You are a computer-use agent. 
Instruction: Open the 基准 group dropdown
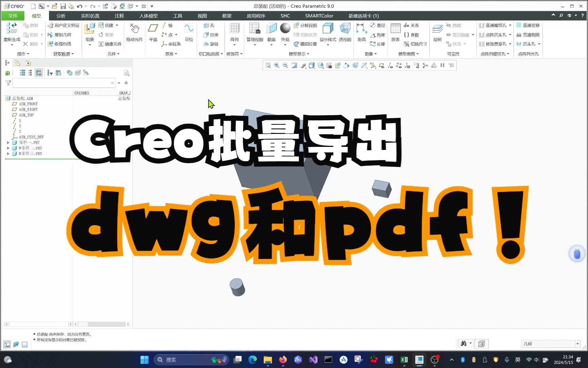(x=171, y=54)
